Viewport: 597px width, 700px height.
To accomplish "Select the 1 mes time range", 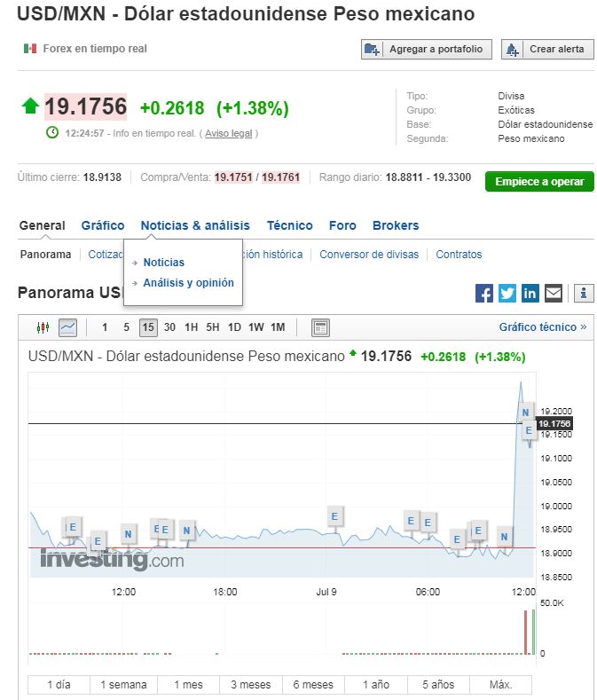I will click(x=188, y=685).
